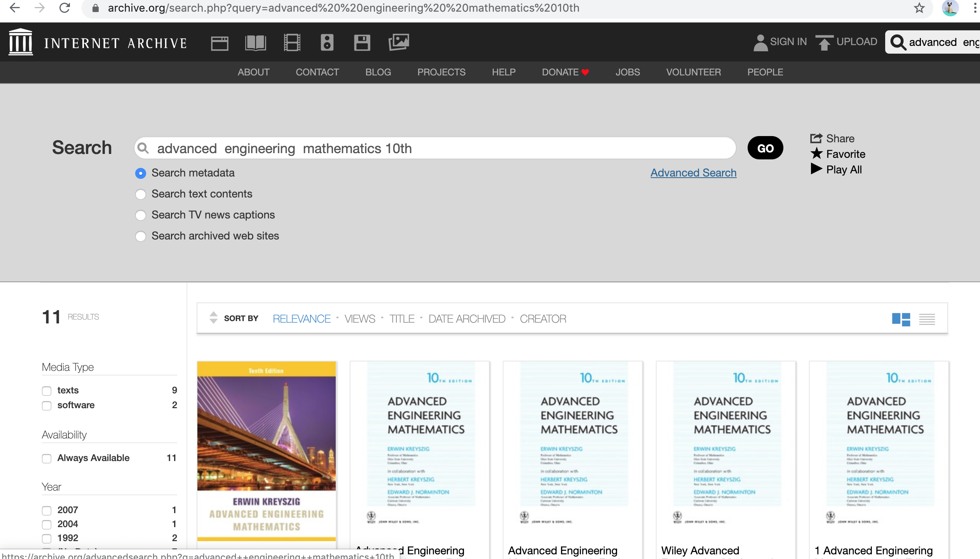Check the Always Available filter
Viewport: 980px width, 559px height.
click(47, 458)
